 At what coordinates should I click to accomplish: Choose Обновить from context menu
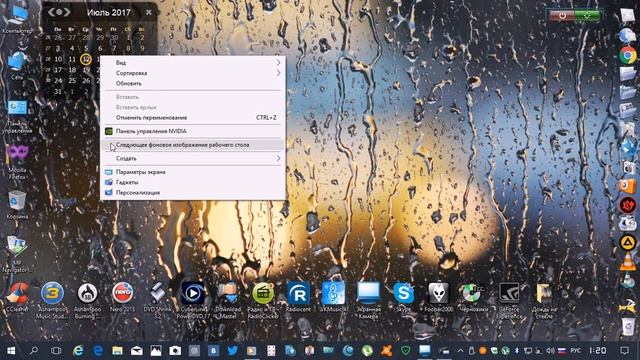pos(193,83)
